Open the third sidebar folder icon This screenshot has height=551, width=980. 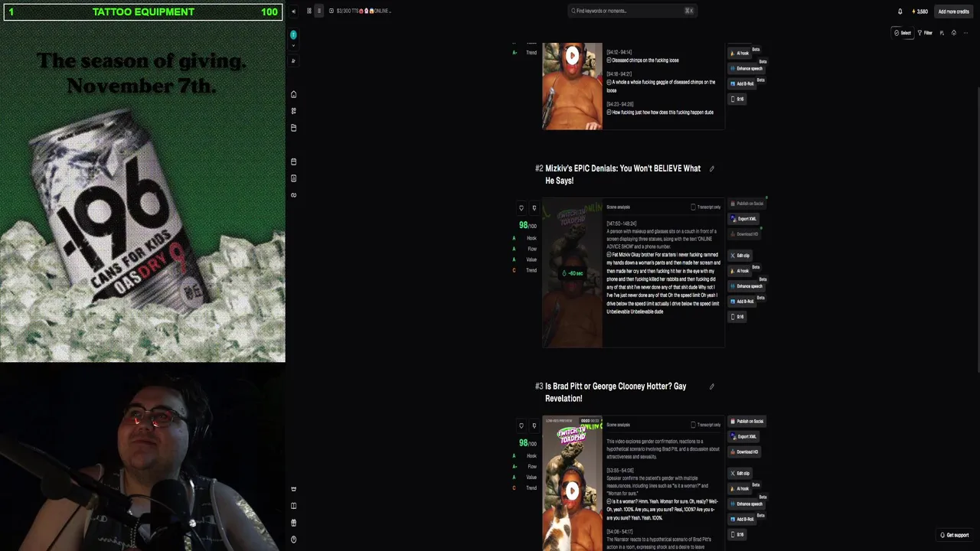293,128
